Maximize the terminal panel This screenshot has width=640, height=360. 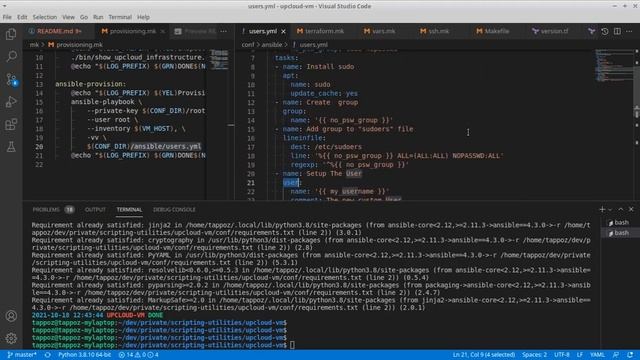click(x=621, y=209)
